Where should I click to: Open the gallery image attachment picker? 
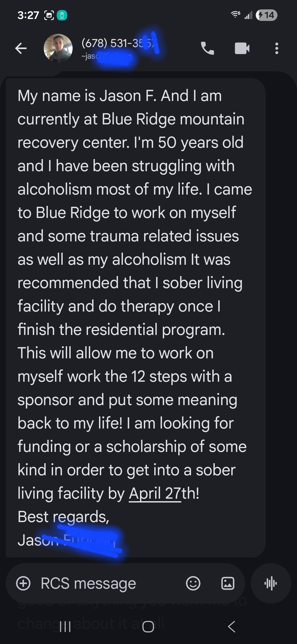point(228,583)
